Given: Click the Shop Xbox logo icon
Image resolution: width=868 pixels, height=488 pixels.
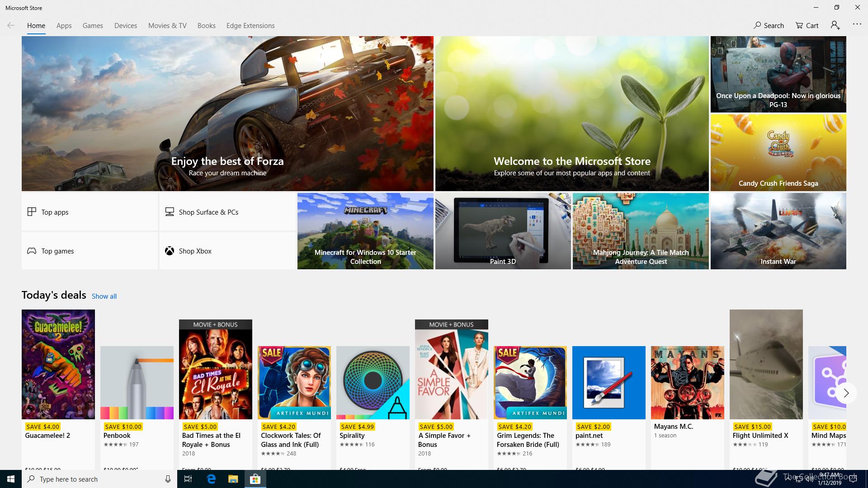Looking at the screenshot, I should [x=170, y=251].
